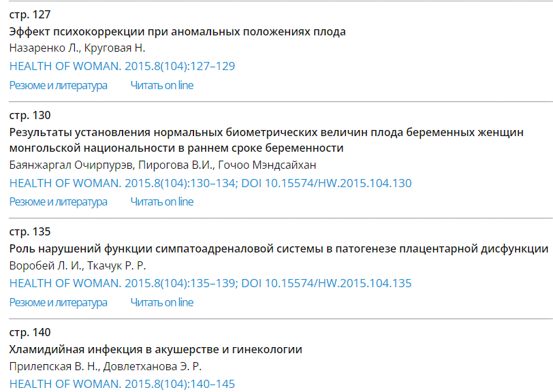Image resolution: width=553 pixels, height=392 pixels.
Task: Select title 'Роль нарушений функции симпатоадреналовой системы'
Action: [x=279, y=249]
